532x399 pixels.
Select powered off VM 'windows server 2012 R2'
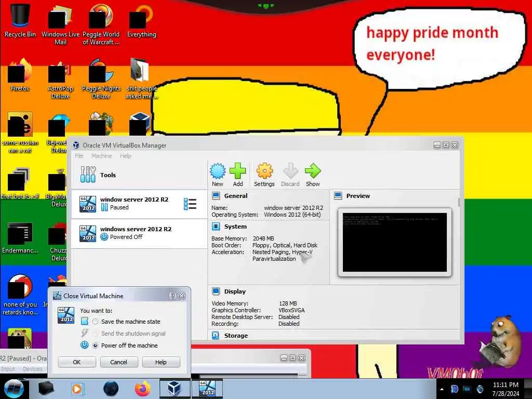tap(139, 233)
